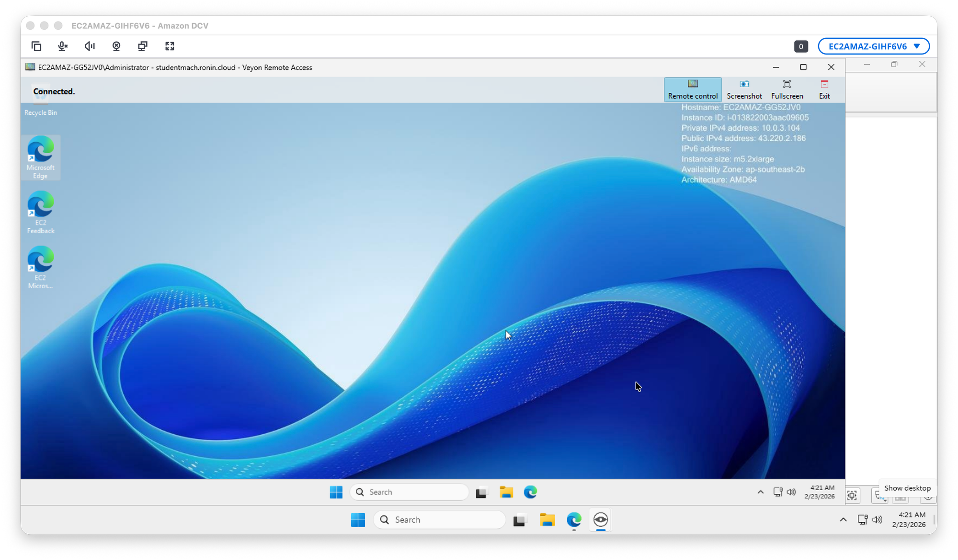Click the Veyon Exit button
Viewport: 958px width, 560px height.
click(824, 90)
